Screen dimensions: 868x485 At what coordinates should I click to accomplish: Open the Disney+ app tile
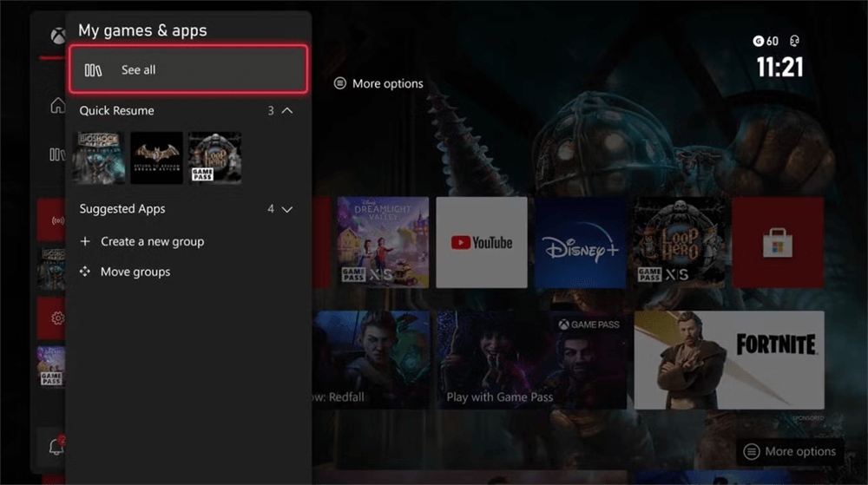click(580, 242)
